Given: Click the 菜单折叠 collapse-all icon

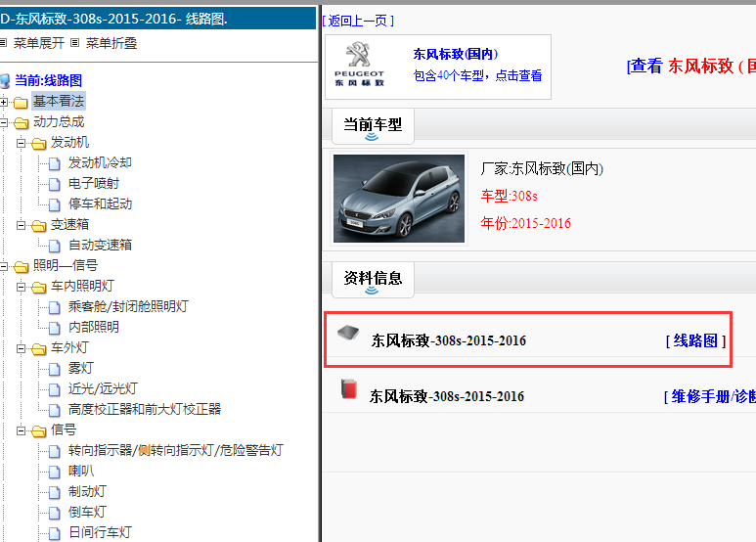Looking at the screenshot, I should (x=74, y=43).
